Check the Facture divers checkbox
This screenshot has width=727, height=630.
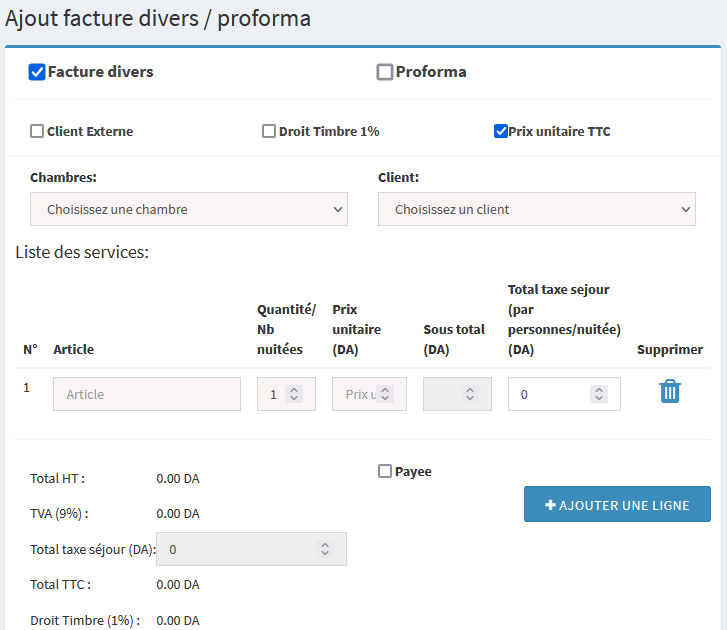pos(37,72)
